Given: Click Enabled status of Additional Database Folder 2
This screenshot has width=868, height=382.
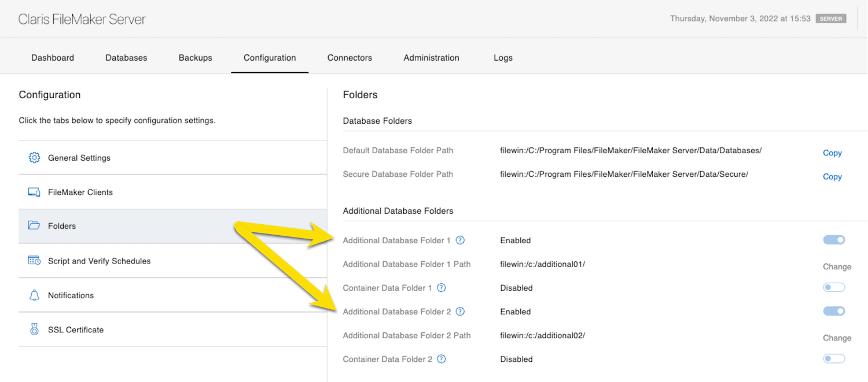Looking at the screenshot, I should coord(516,311).
